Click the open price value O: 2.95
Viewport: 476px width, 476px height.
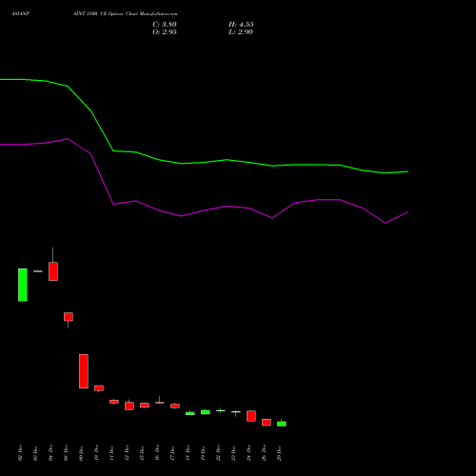[165, 32]
